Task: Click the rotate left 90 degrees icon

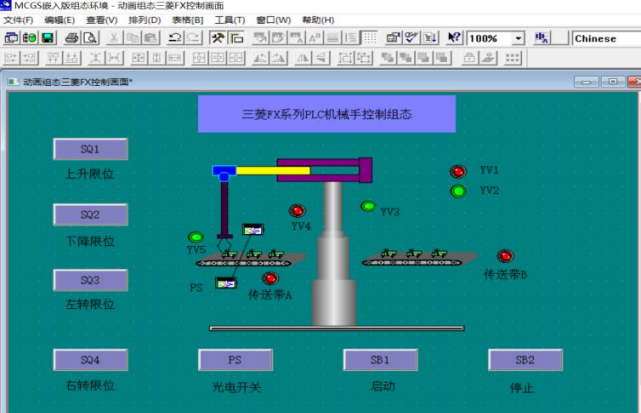Action: coord(260,58)
